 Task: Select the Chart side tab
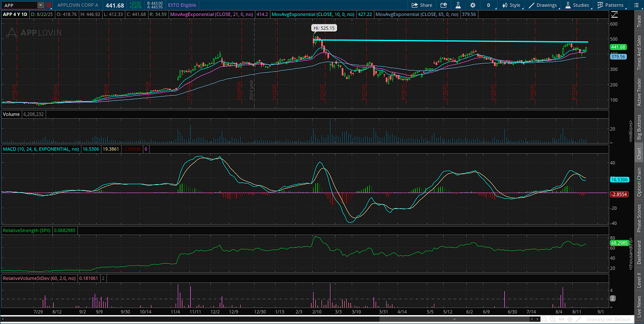tap(639, 154)
